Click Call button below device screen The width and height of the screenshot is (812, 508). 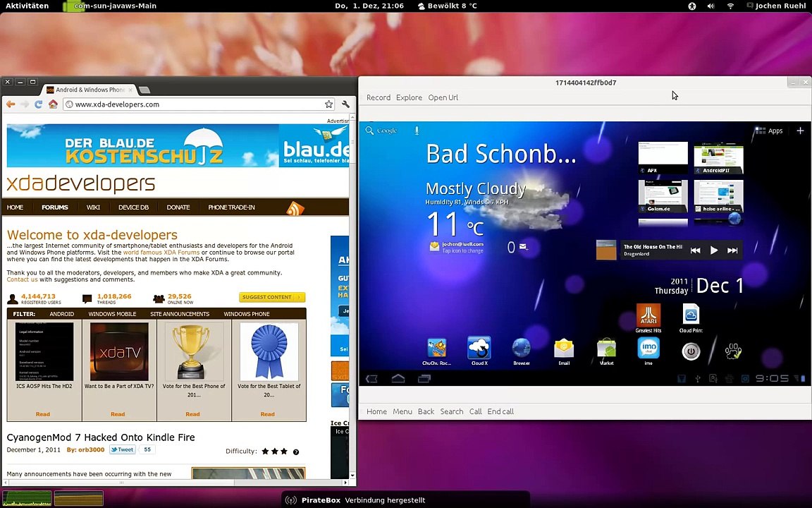pyautogui.click(x=475, y=411)
